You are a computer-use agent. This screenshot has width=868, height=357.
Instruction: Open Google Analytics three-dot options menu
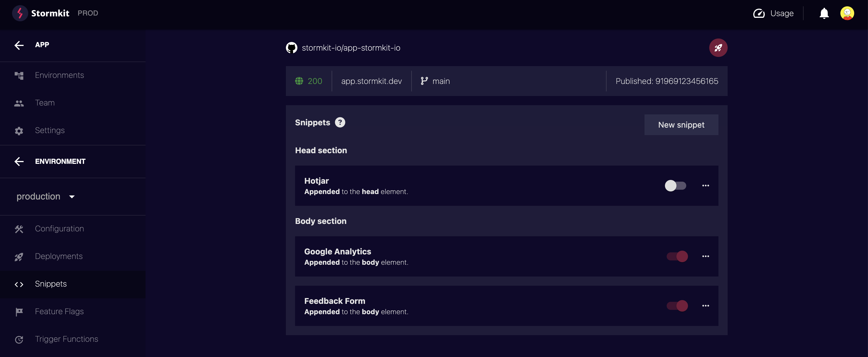[x=705, y=256]
